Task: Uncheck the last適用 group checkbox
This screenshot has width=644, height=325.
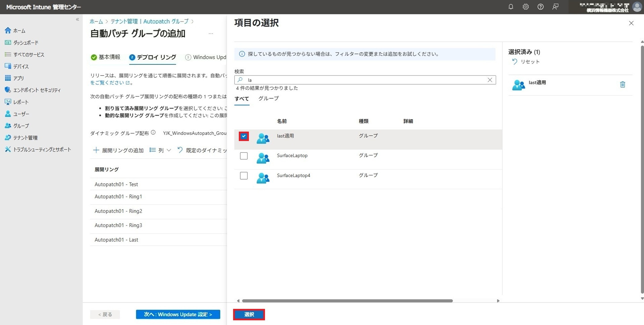Action: click(x=244, y=136)
